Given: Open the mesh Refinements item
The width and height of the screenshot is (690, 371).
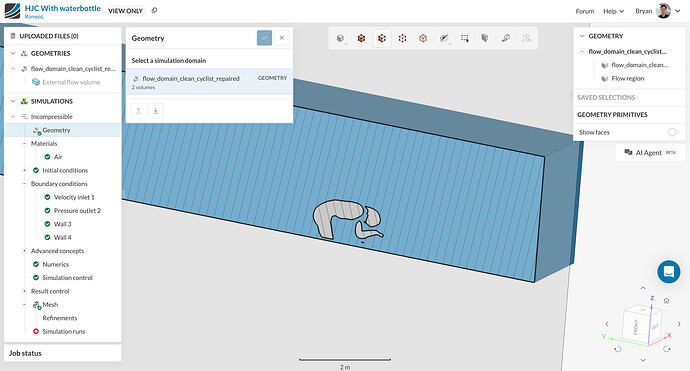Looking at the screenshot, I should [x=60, y=318].
